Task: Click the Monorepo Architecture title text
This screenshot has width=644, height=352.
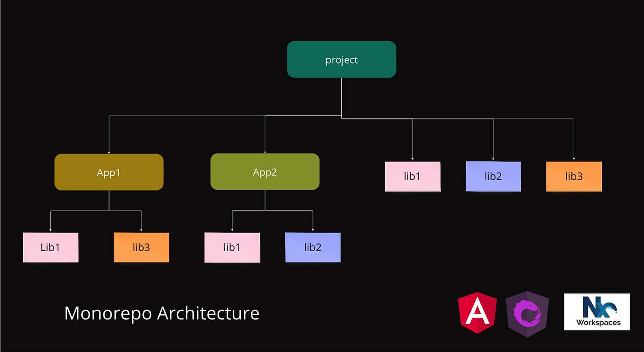Action: click(x=162, y=313)
